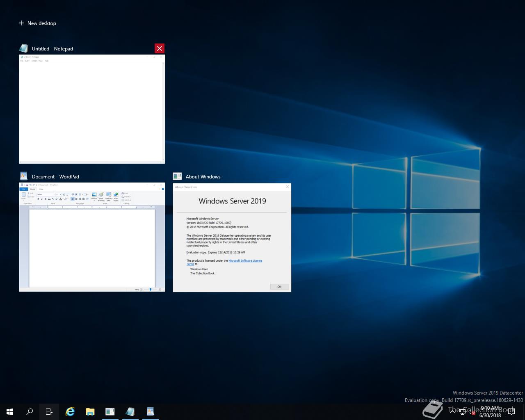Click the WordPad icon beside Document title
The width and height of the screenshot is (525, 420).
pos(24,176)
